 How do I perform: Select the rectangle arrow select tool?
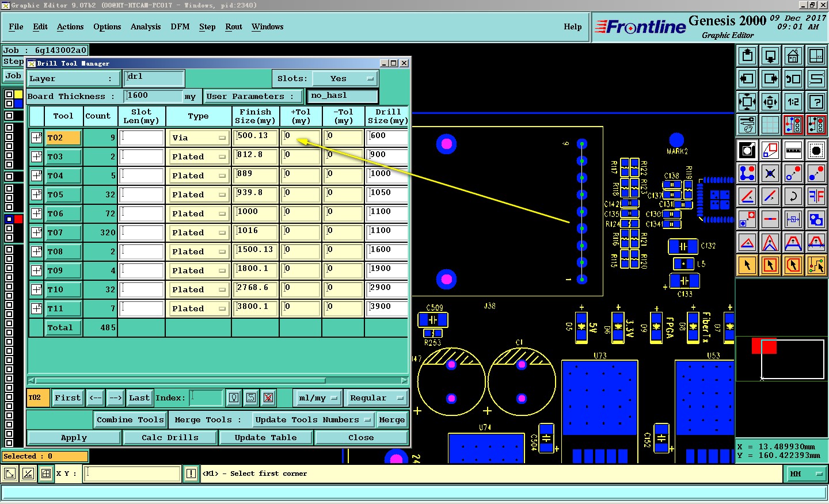click(770, 265)
